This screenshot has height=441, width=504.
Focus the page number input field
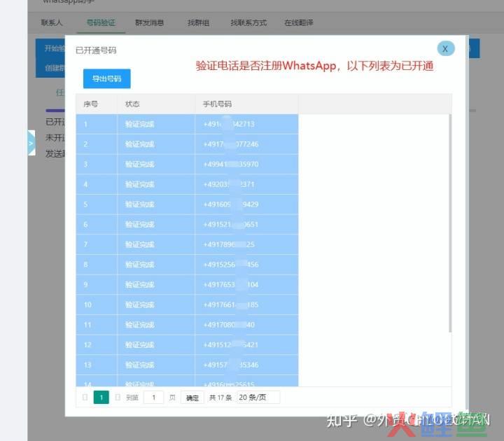[153, 398]
